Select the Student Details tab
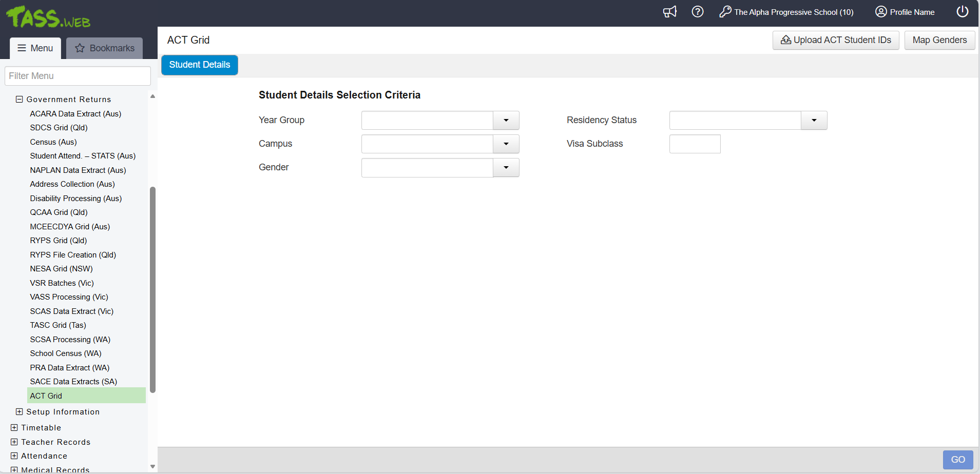The height and width of the screenshot is (474, 980). coord(200,65)
